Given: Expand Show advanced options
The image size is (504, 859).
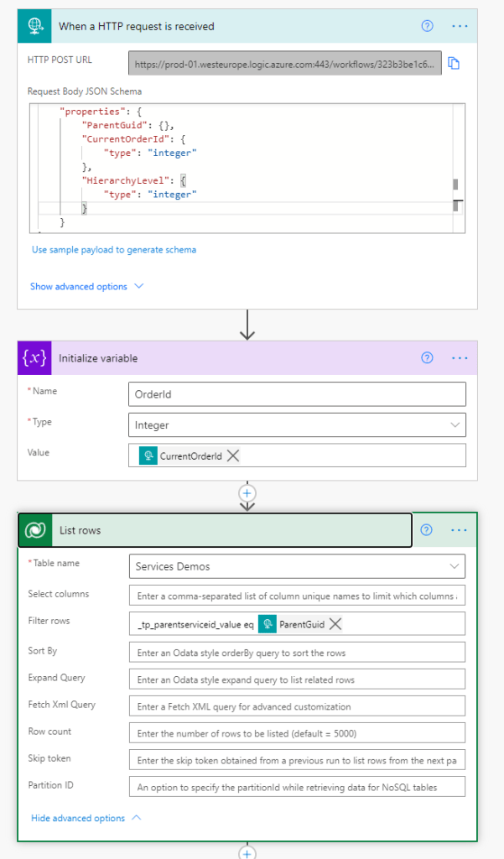Looking at the screenshot, I should 86,286.
